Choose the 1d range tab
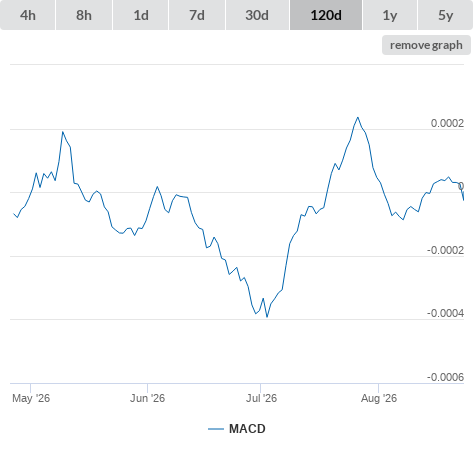474x455 pixels. click(141, 15)
